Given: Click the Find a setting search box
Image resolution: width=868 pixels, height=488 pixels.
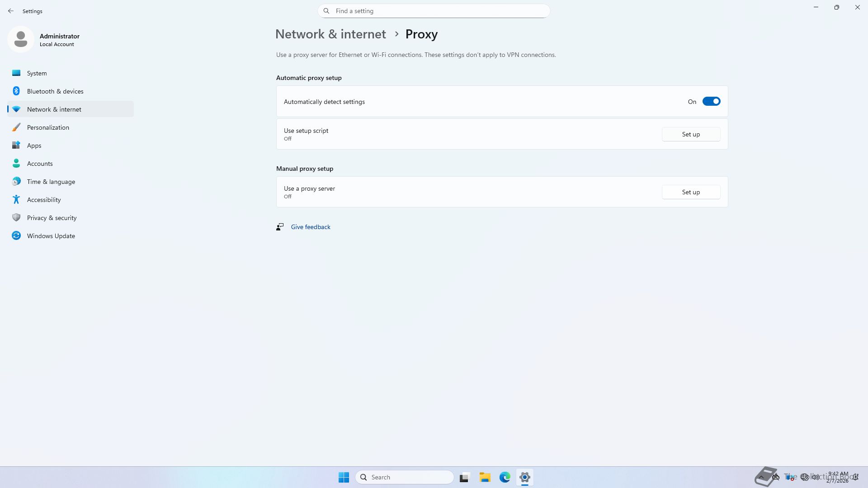Looking at the screenshot, I should (434, 11).
